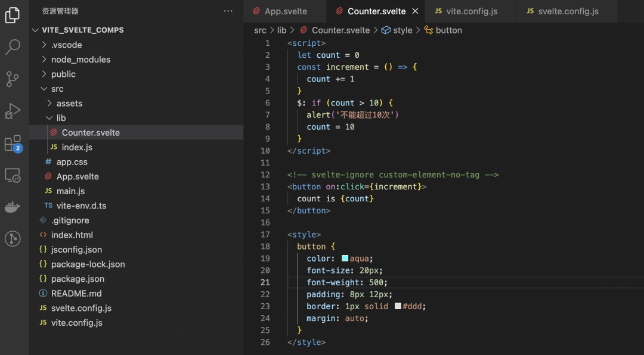Click the lib breadcrumb segment

[281, 30]
